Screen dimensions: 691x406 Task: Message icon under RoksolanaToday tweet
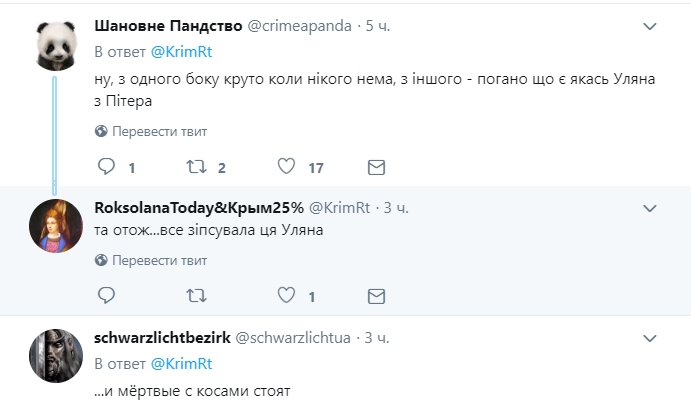[376, 296]
